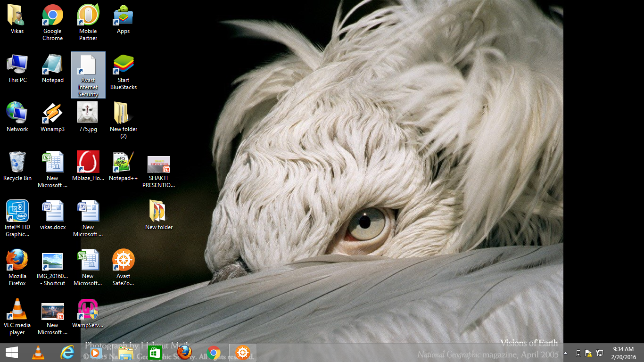Select the Start BlueStacks desktop shortcut
This screenshot has width=644, height=362.
click(124, 72)
